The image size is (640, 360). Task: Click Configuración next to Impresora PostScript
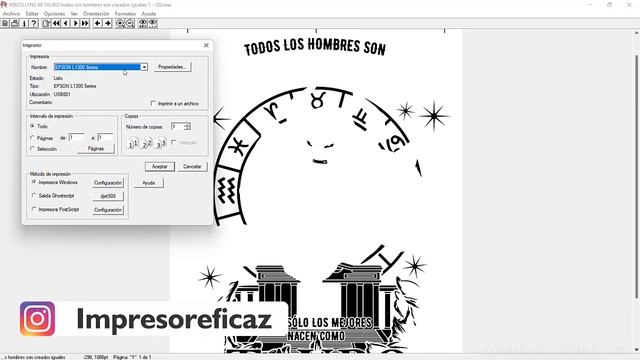coord(108,210)
